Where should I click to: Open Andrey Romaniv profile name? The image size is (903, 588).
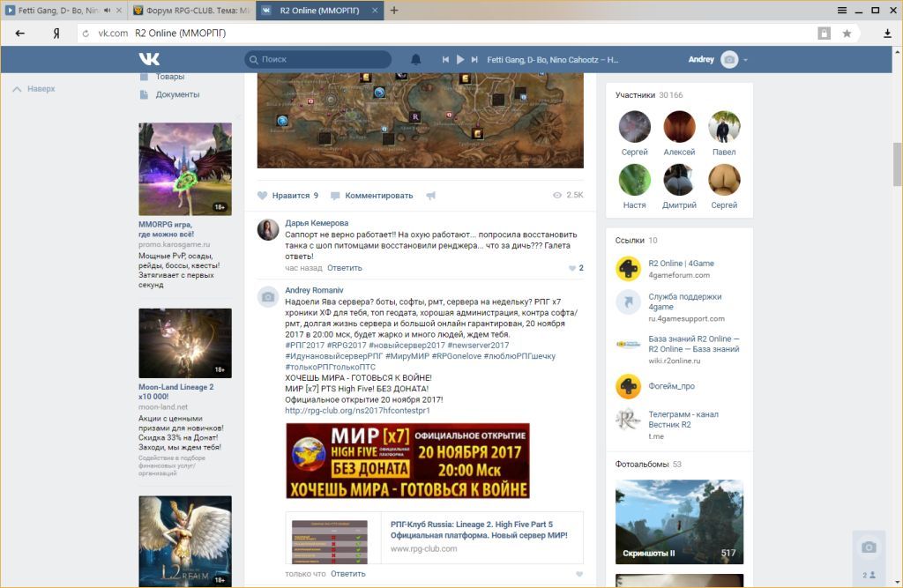(x=314, y=290)
